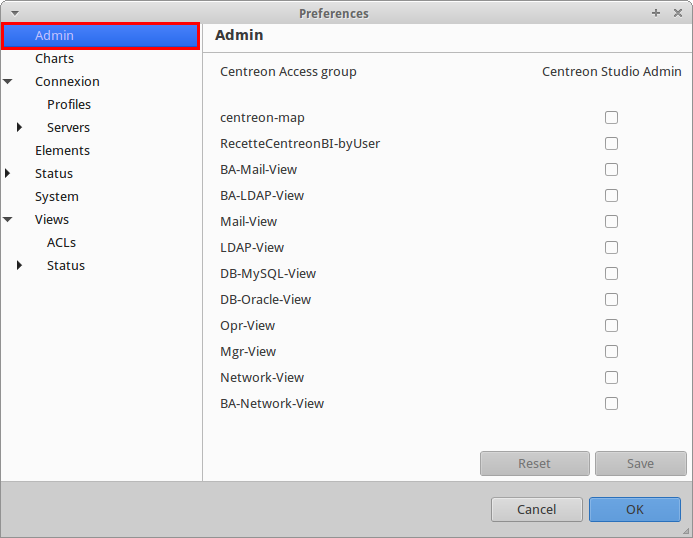Toggle the DB-Oracle-View checkbox
693x538 pixels.
pyautogui.click(x=611, y=300)
